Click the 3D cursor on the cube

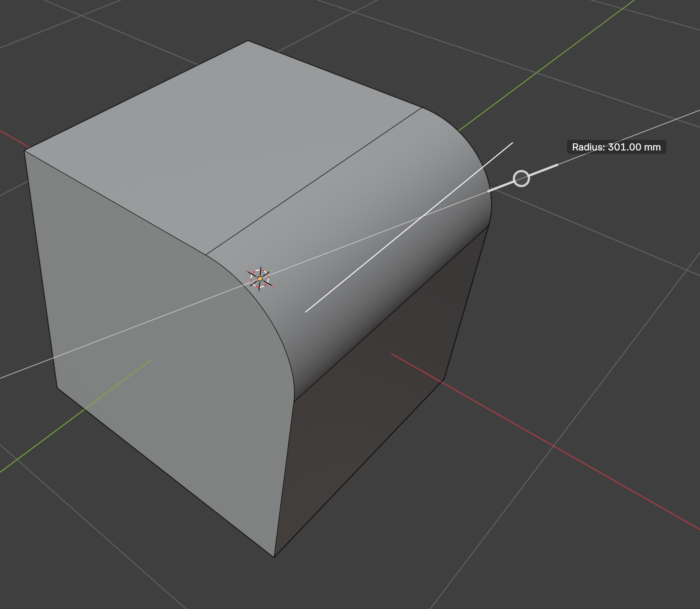coord(260,278)
